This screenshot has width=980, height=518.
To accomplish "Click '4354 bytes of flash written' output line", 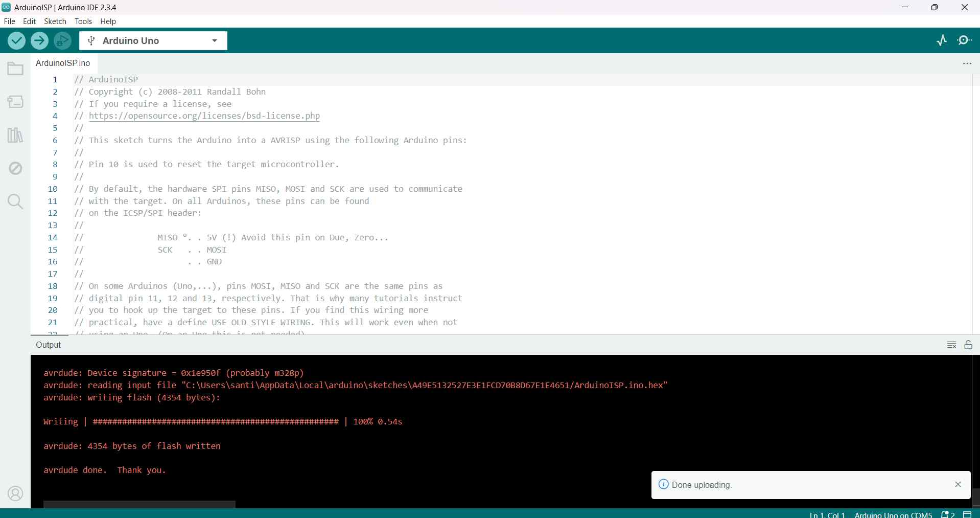I will click(x=132, y=446).
